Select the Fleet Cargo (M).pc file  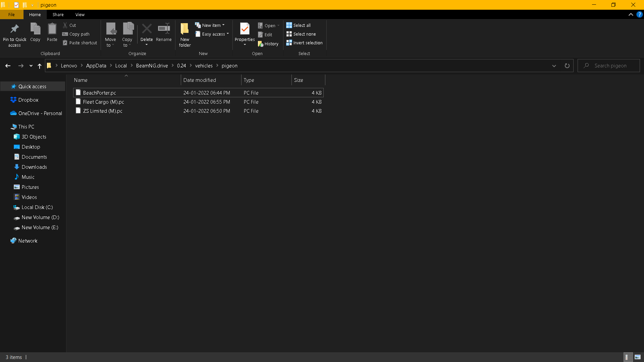tap(198, 102)
